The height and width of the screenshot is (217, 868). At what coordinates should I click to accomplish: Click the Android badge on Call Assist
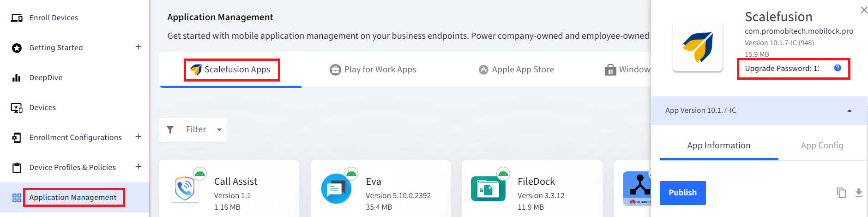tap(200, 173)
